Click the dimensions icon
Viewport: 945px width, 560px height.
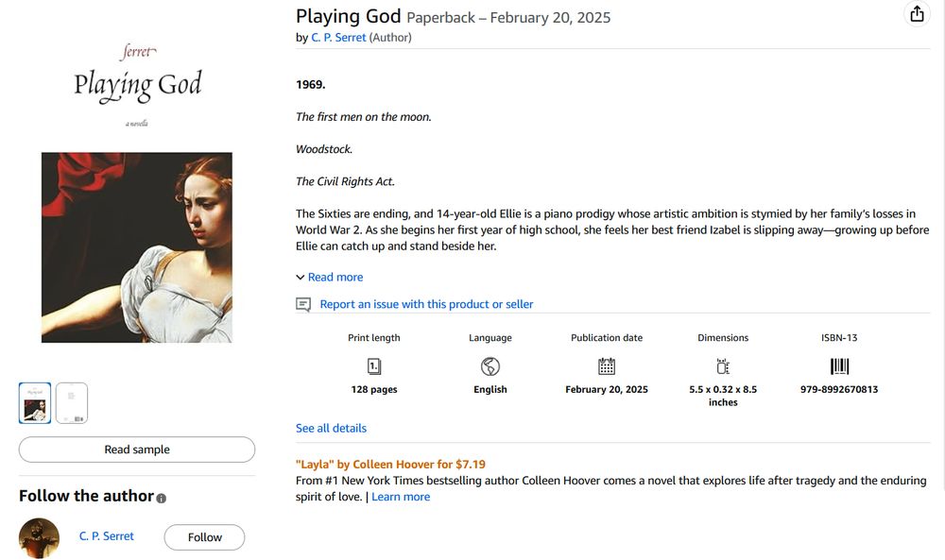tap(723, 366)
